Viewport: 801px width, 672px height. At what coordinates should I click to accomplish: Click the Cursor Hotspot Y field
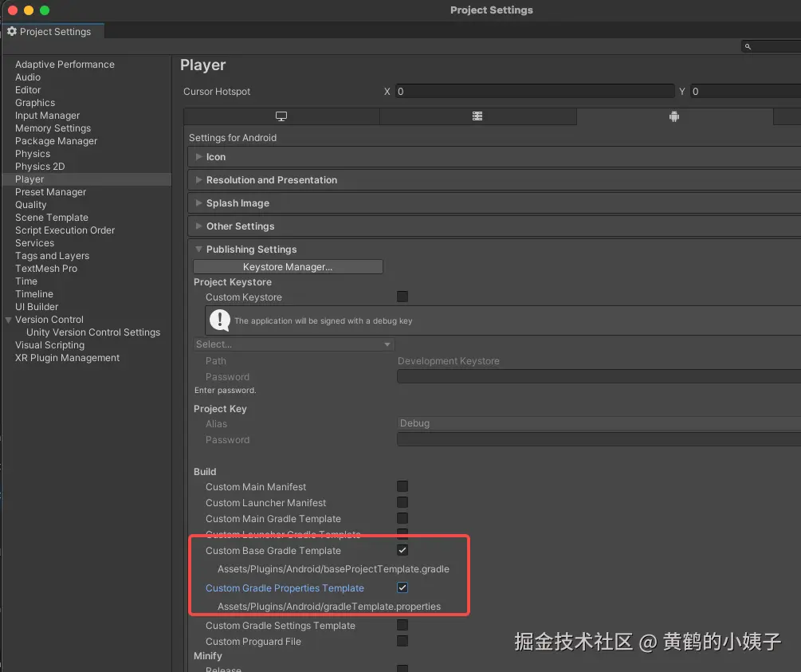[745, 92]
